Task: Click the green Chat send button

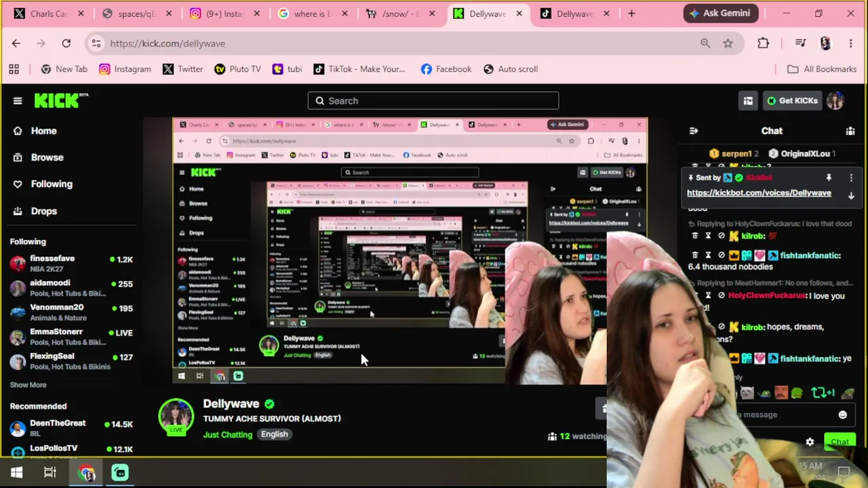Action: pos(840,442)
